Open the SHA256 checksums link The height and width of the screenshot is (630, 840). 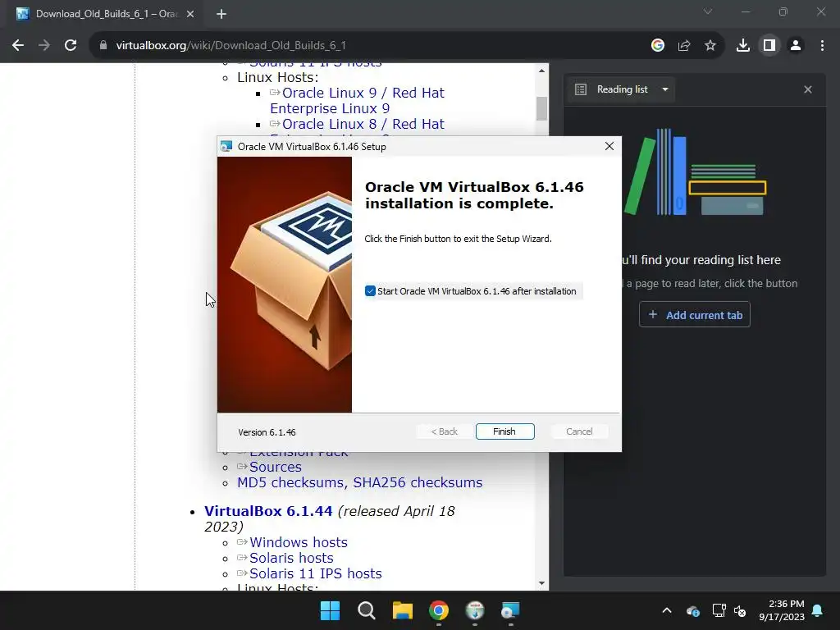click(x=418, y=482)
